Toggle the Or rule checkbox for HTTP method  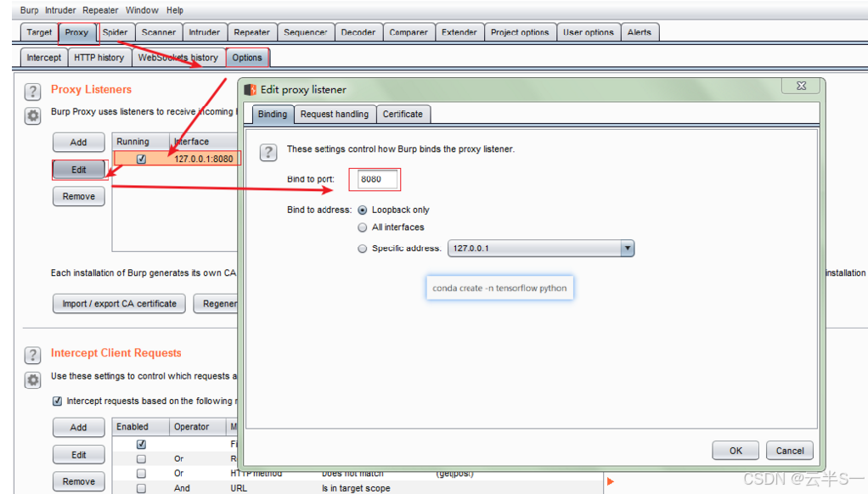click(141, 474)
